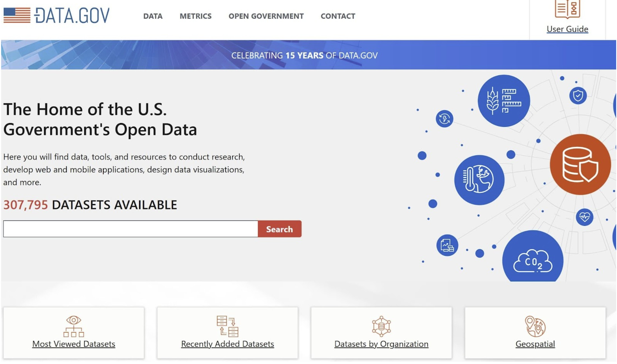This screenshot has height=364, width=617.
Task: Click the red Search button
Action: click(x=279, y=229)
